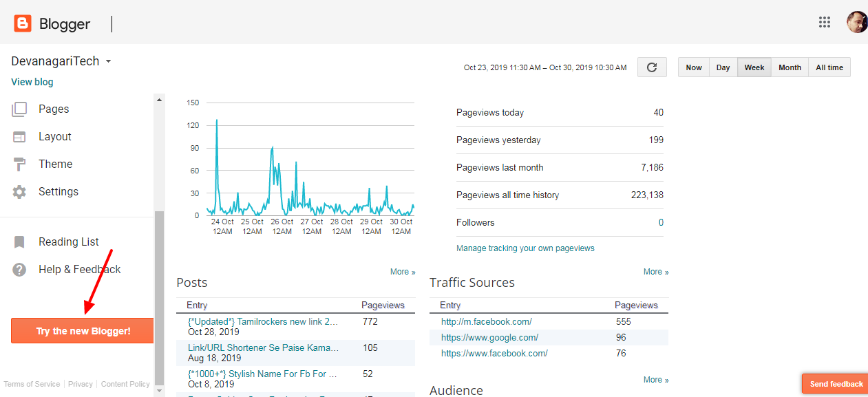Click the Blogger logo icon
This screenshot has height=397, width=868.
coord(23,23)
